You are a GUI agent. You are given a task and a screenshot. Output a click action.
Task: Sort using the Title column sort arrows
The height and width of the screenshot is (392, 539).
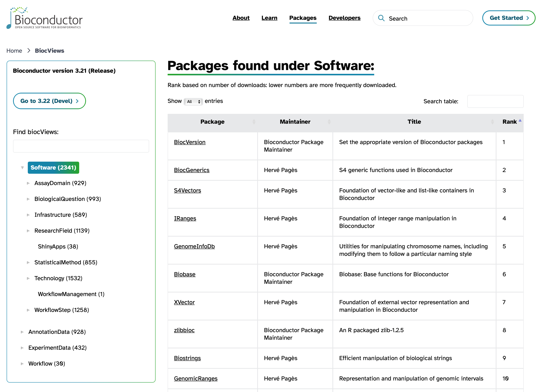click(x=493, y=122)
